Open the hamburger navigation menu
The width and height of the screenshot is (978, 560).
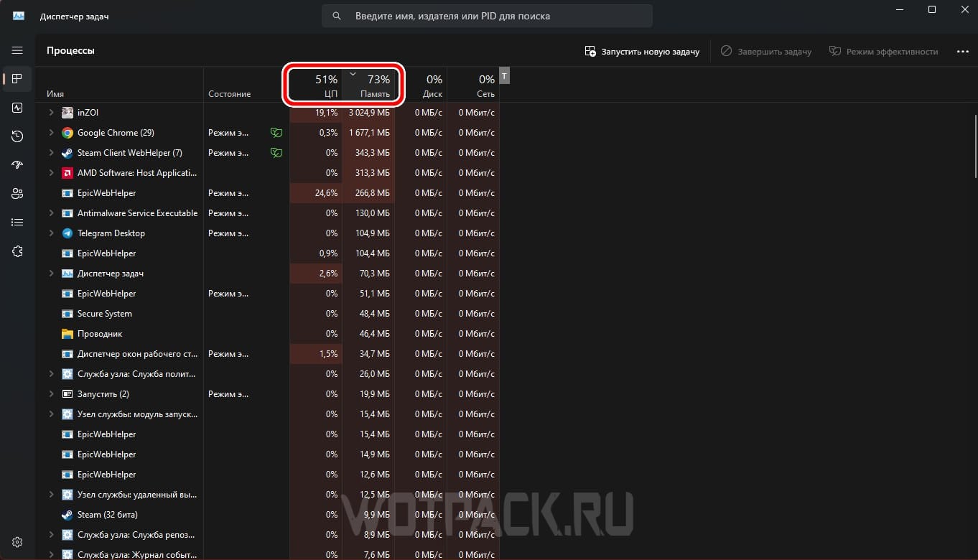(x=17, y=50)
